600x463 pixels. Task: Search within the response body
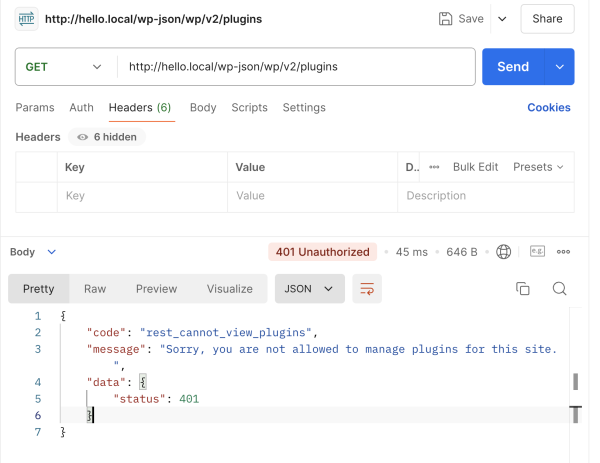[560, 289]
